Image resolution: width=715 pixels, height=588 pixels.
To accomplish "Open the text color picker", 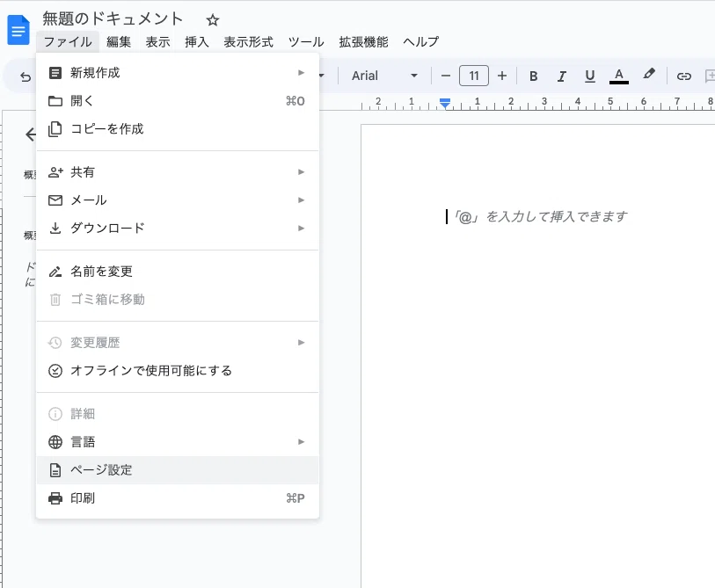I will point(619,76).
